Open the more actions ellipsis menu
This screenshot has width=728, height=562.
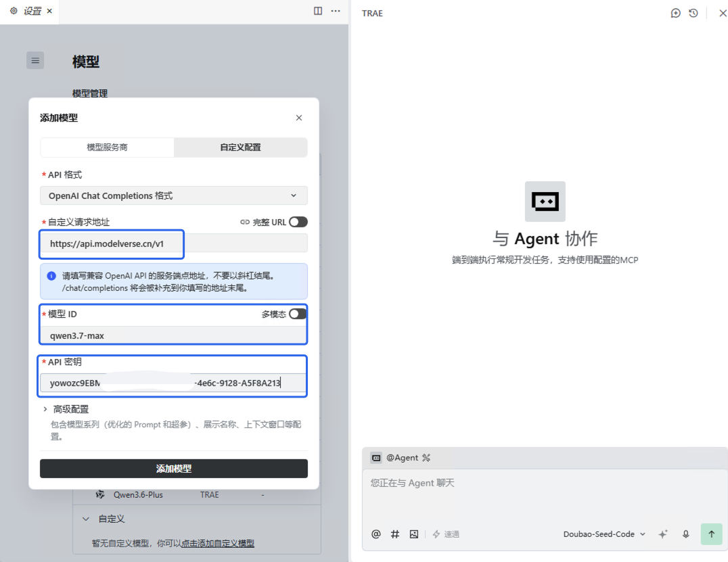click(x=336, y=11)
